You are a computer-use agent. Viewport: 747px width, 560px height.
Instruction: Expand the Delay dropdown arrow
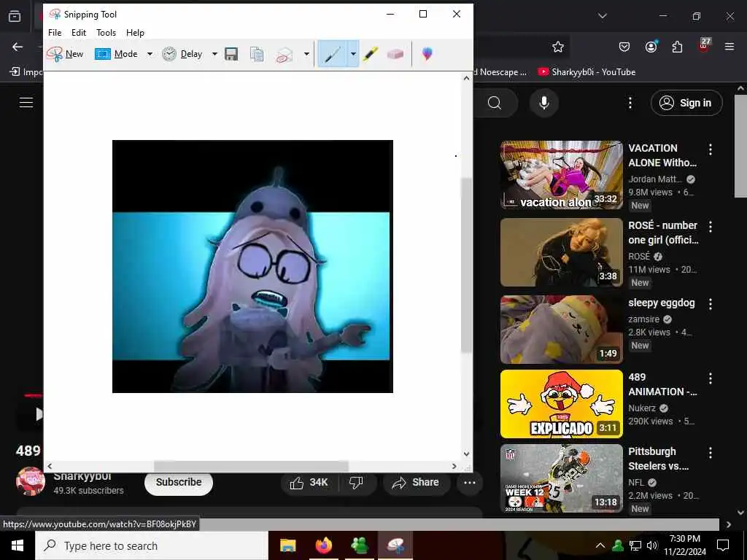click(x=214, y=54)
